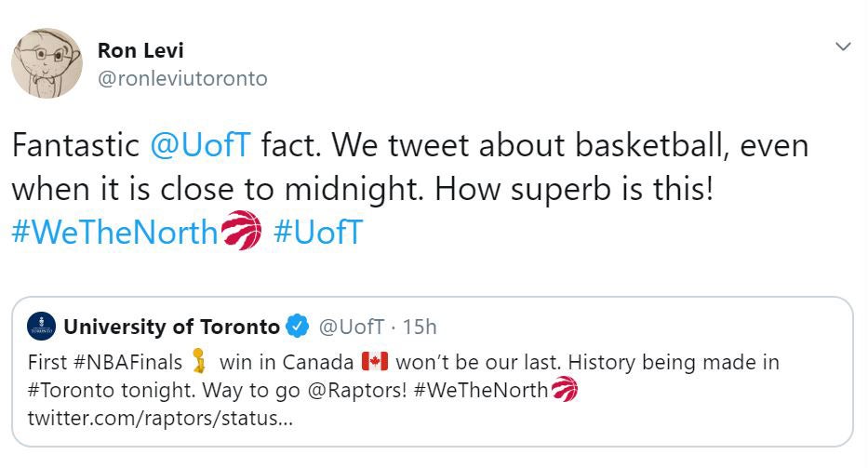Open the @UofT mention in main tweet
This screenshot has width=868, height=468.
click(200, 146)
